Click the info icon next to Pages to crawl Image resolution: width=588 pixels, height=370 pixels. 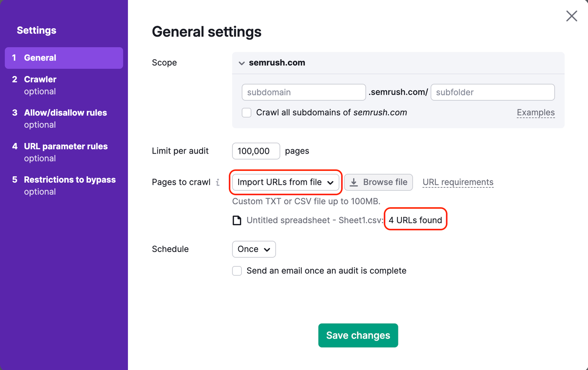[218, 182]
